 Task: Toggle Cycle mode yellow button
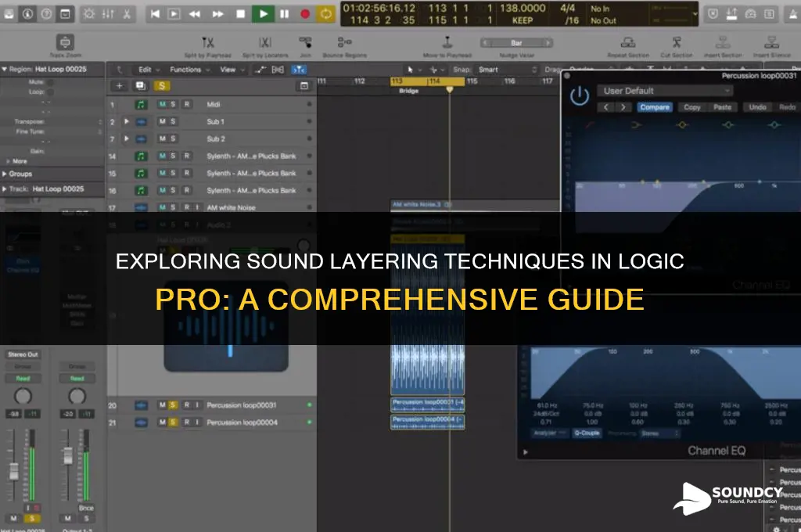pyautogui.click(x=325, y=14)
